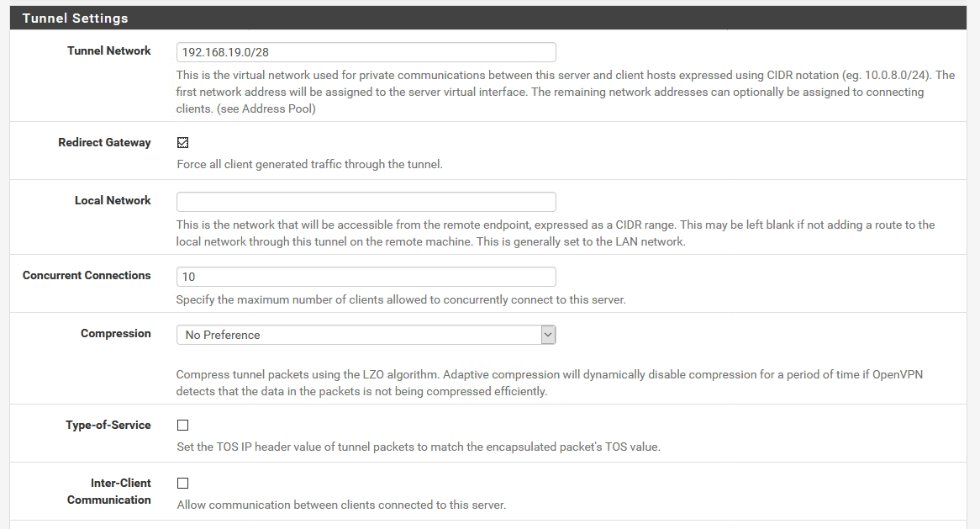Select the Concurrent Connections field containing 10
The width and height of the screenshot is (980, 529).
click(366, 277)
